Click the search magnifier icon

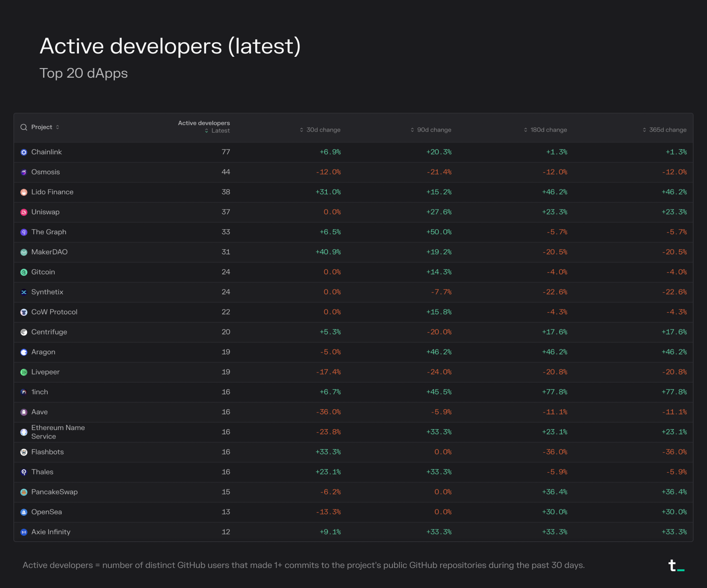[x=24, y=127]
